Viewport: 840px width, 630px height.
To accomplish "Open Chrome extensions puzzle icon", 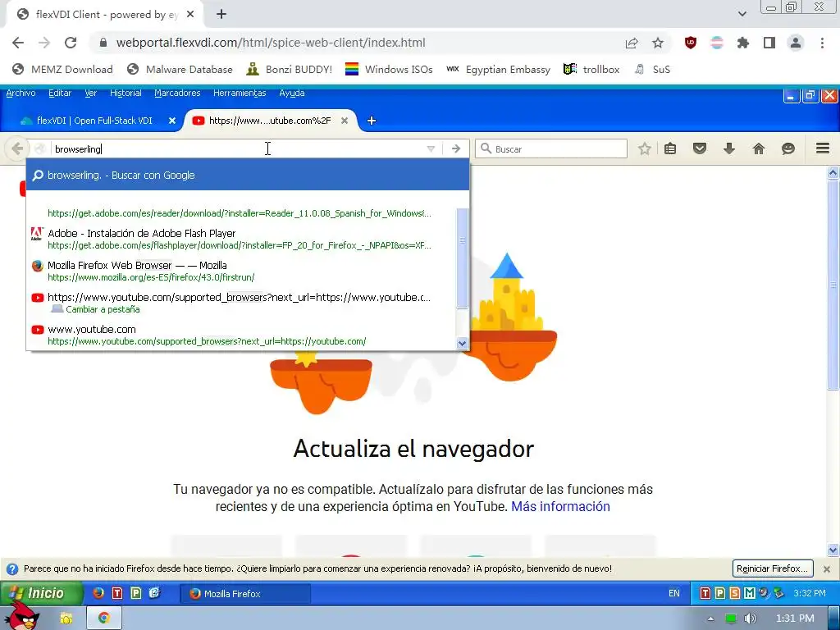I will (743, 43).
